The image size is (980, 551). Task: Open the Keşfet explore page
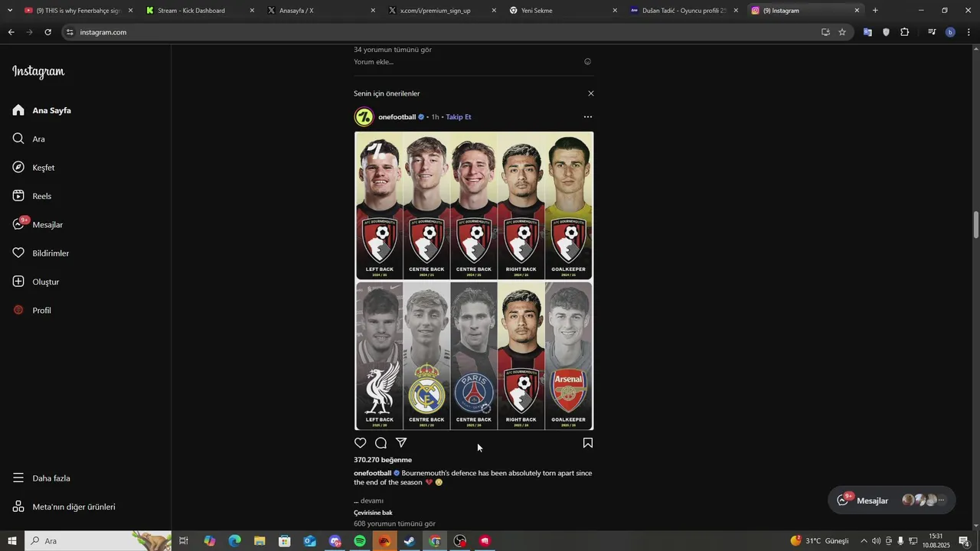coord(34,168)
